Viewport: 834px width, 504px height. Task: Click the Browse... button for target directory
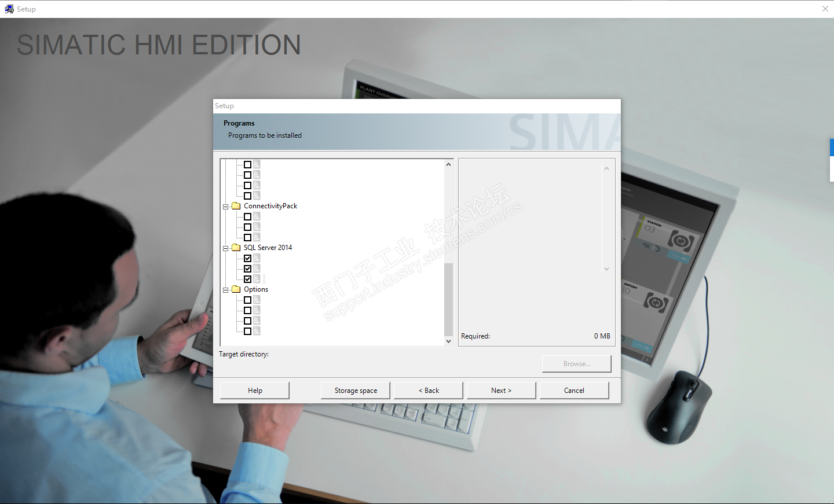coord(577,364)
